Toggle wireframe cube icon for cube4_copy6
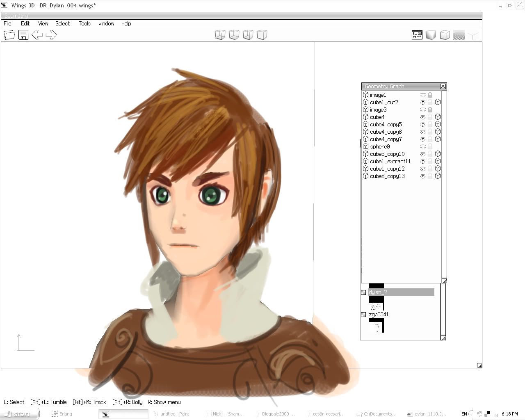 coord(438,132)
